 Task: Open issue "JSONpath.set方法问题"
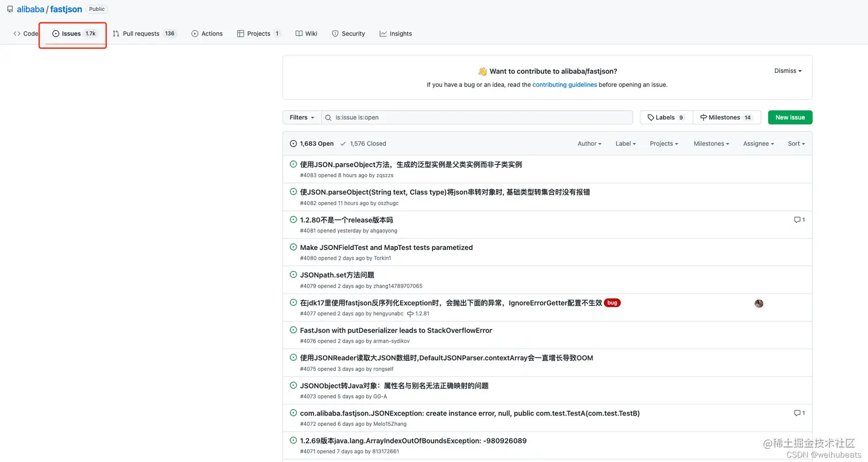tap(337, 275)
